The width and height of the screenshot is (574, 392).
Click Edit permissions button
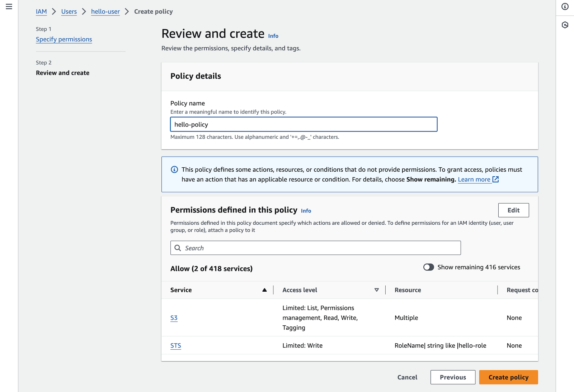(x=513, y=210)
